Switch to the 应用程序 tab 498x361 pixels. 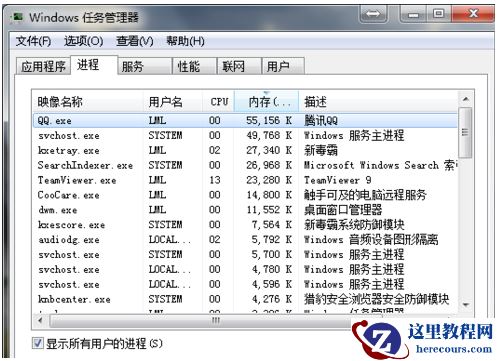(x=43, y=66)
